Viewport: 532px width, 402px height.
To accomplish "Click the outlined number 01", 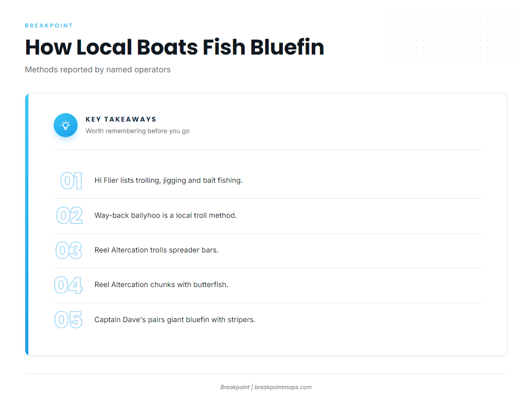I will 71,181.
